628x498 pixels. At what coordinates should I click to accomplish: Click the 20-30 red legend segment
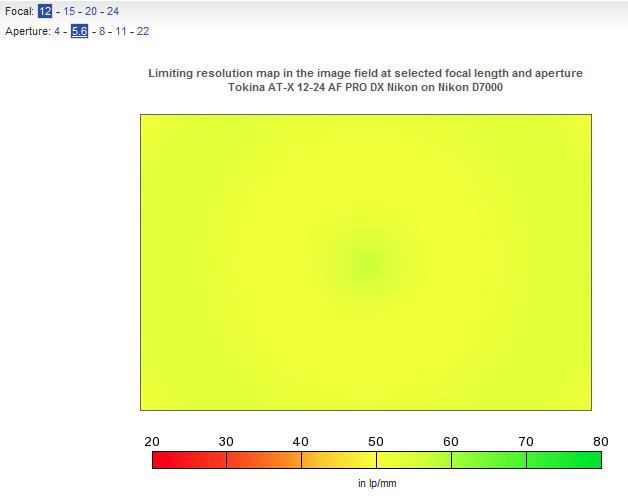pyautogui.click(x=189, y=460)
